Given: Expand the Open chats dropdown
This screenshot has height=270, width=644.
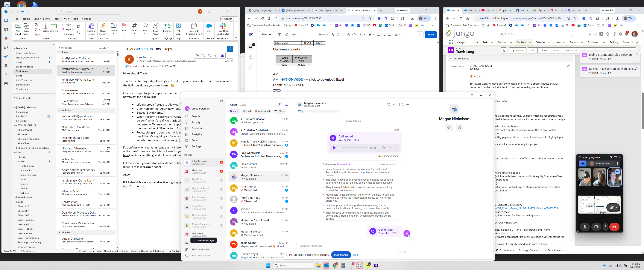Looking at the screenshot, I should 234,111.
